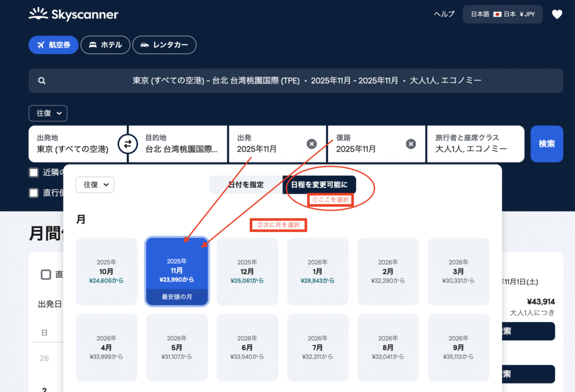The height and width of the screenshot is (392, 575).
Task: Click the magnifying glass search icon
Action: pyautogui.click(x=42, y=81)
